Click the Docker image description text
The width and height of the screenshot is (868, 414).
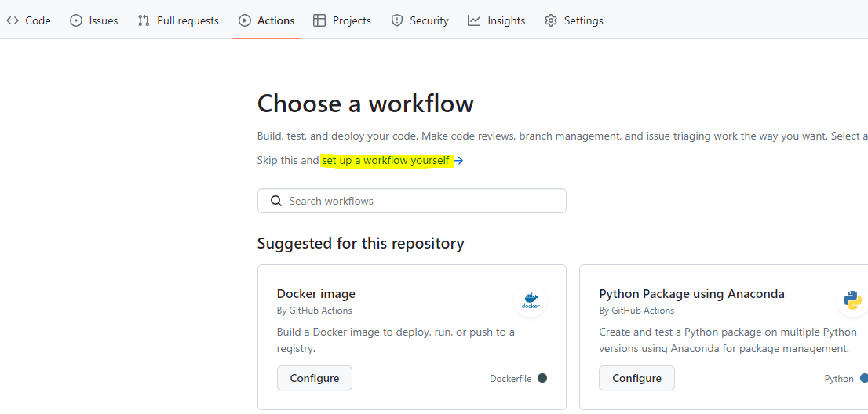[x=396, y=340]
